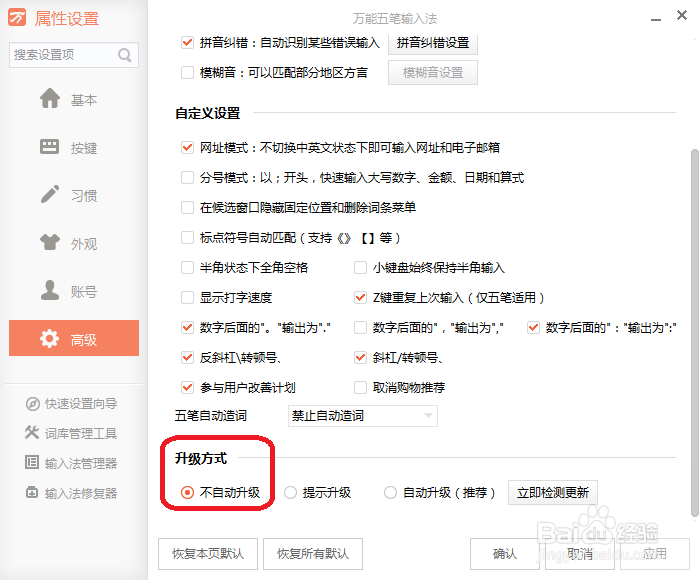Toggle 数字后面的"。"输出为"." checkbox
Image resolution: width=700 pixels, height=580 pixels.
pyautogui.click(x=188, y=327)
